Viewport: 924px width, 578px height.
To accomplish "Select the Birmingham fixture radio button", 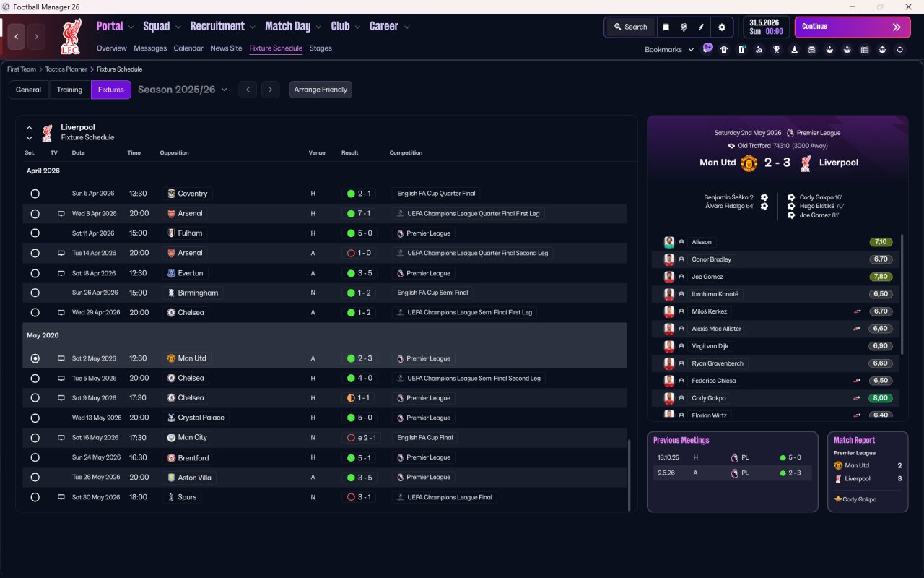I will tap(35, 293).
